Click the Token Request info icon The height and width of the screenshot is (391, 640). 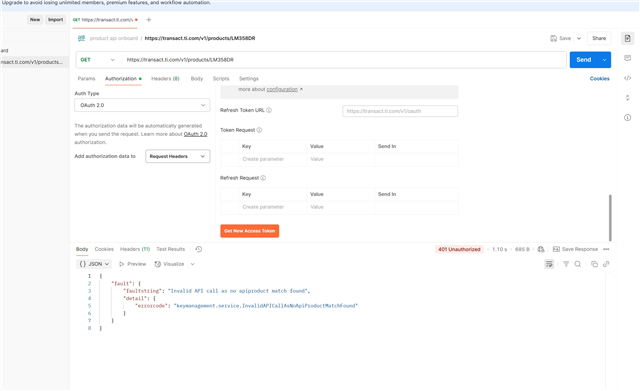pyautogui.click(x=259, y=130)
